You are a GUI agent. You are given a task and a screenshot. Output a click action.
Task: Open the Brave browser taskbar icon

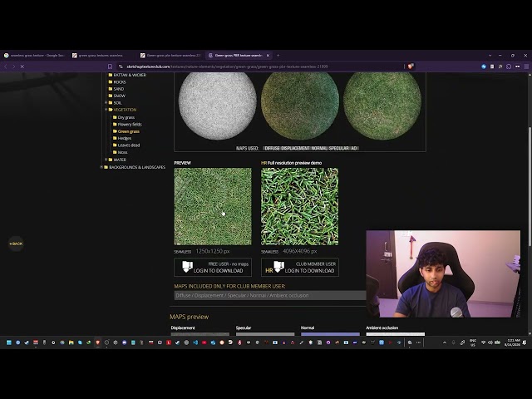coord(98,342)
